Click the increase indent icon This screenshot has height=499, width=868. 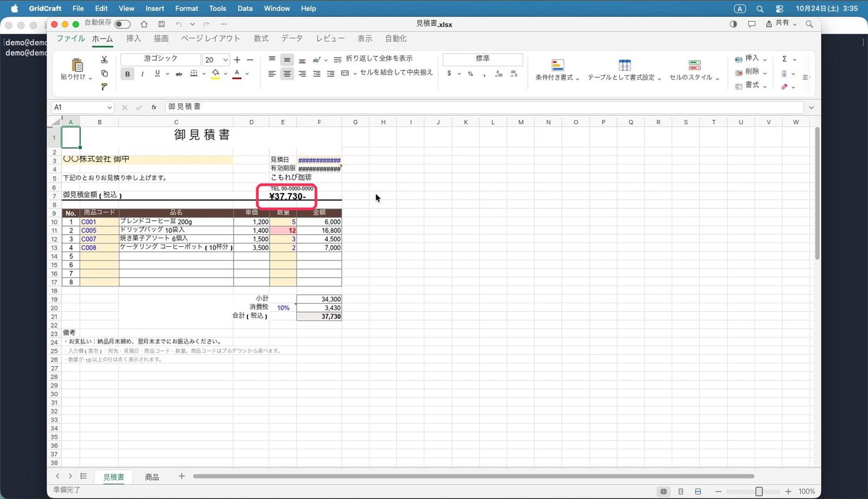(x=330, y=74)
